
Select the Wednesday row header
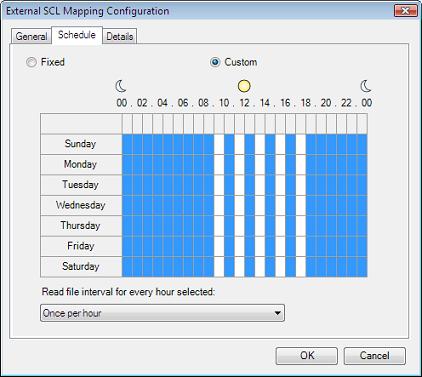click(81, 205)
